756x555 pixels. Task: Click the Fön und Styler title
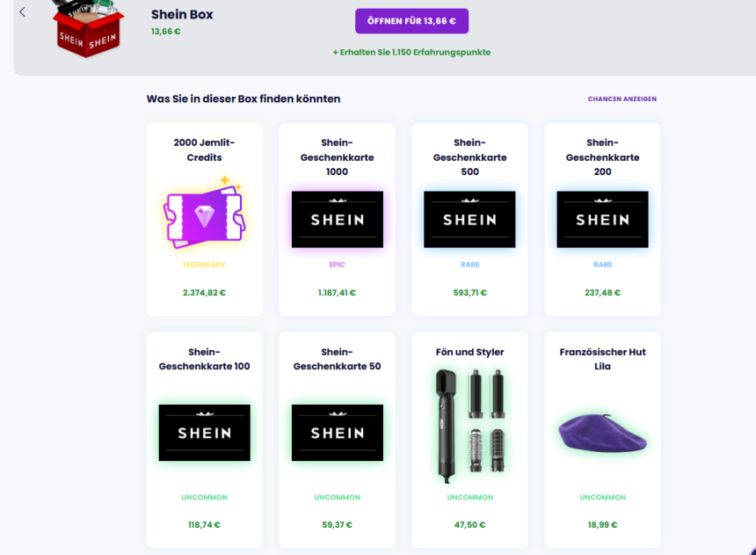(469, 352)
